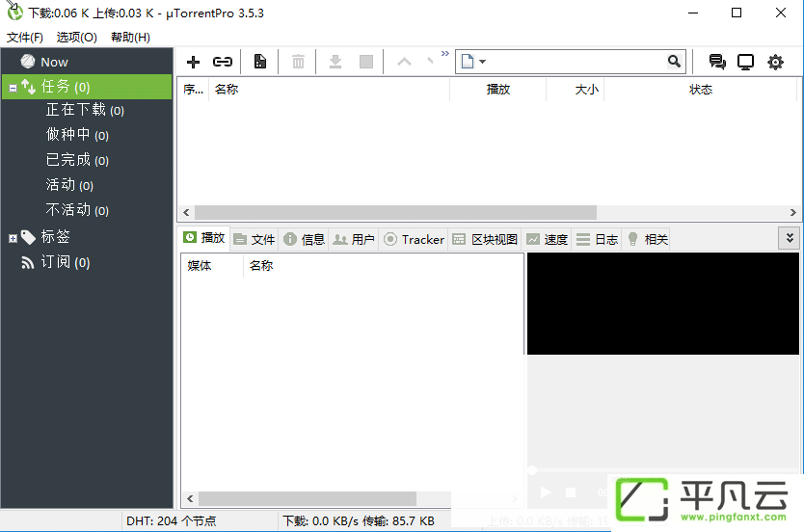
Task: Select 已完成 (0) category
Action: pyautogui.click(x=77, y=160)
